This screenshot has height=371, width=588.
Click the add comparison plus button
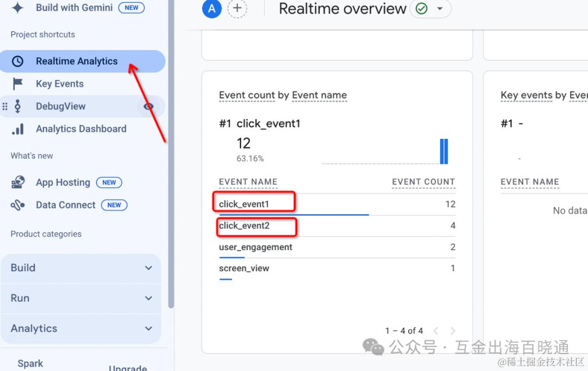pyautogui.click(x=237, y=8)
